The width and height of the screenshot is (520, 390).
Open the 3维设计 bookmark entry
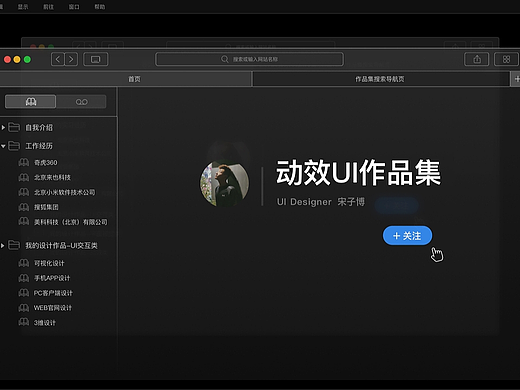[45, 323]
